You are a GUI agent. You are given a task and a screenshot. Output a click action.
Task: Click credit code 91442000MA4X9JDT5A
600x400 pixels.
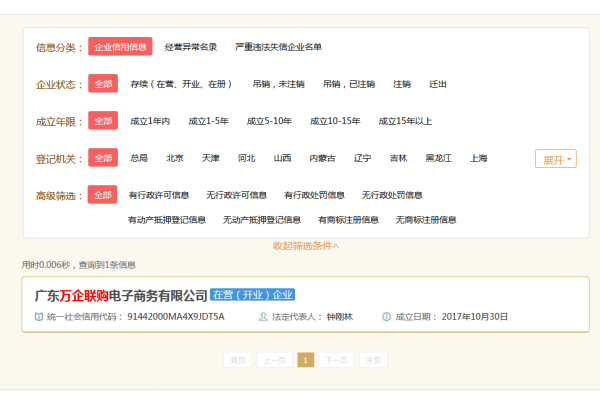point(176,317)
